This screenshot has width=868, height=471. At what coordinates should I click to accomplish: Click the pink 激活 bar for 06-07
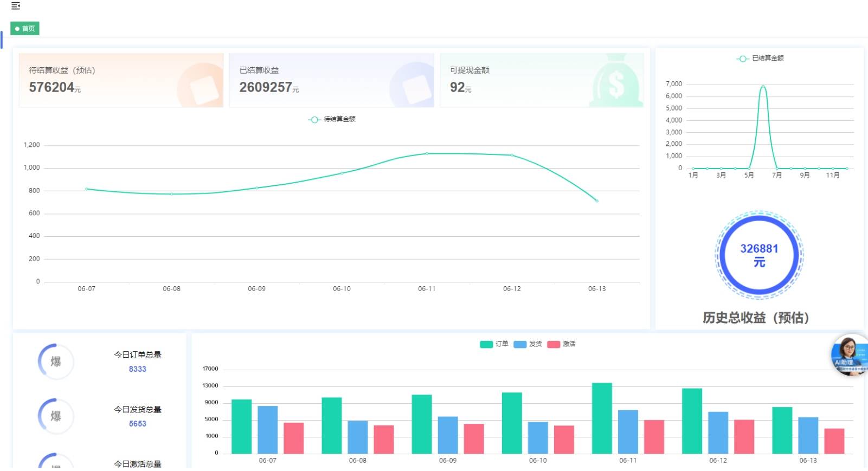point(294,438)
